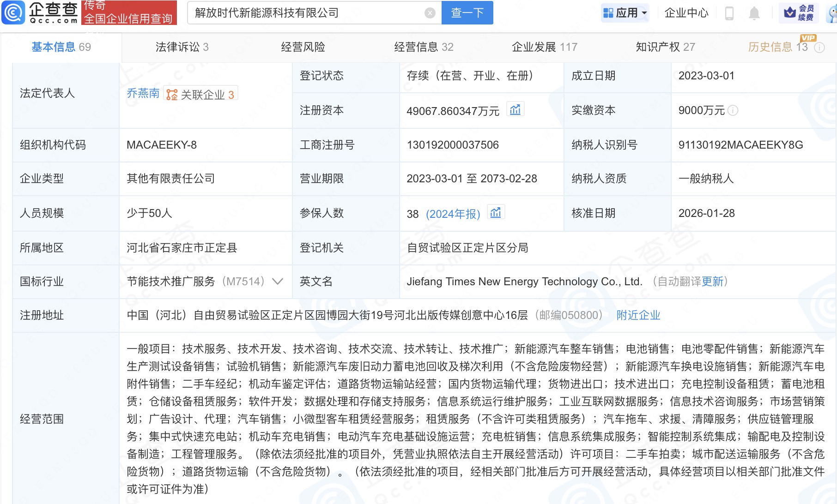Viewport: 837px width, 504px height.
Task: Click the 查一下 search button
Action: tap(467, 13)
